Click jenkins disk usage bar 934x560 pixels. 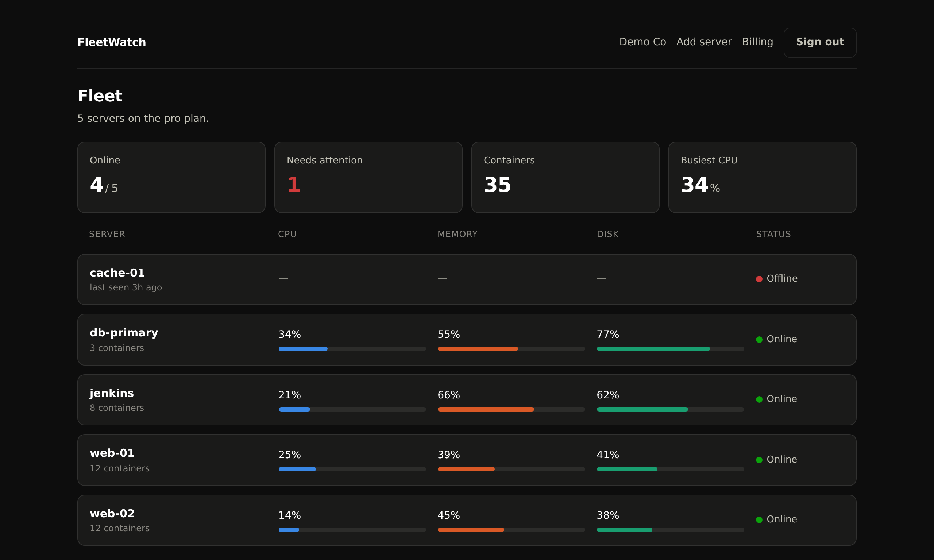pyautogui.click(x=671, y=409)
